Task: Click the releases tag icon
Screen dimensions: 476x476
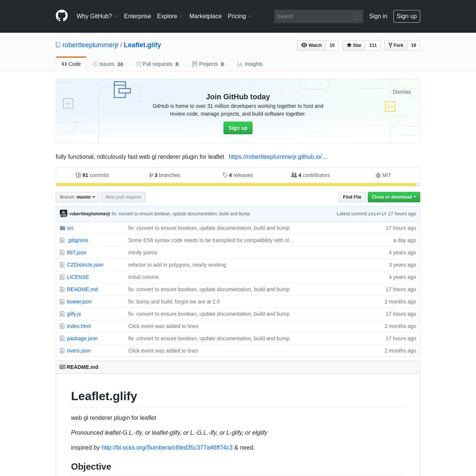Action: tap(225, 175)
